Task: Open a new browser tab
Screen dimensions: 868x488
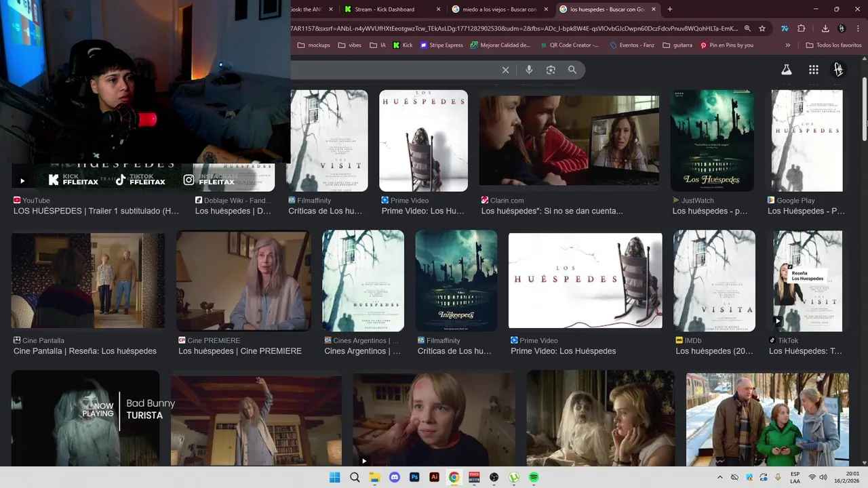Action: [x=670, y=9]
